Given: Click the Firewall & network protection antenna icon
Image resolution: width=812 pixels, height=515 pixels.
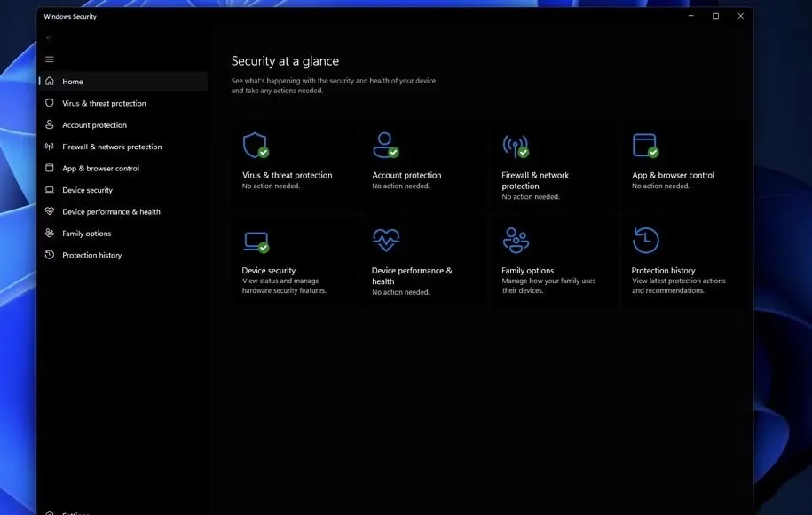Looking at the screenshot, I should tap(515, 146).
